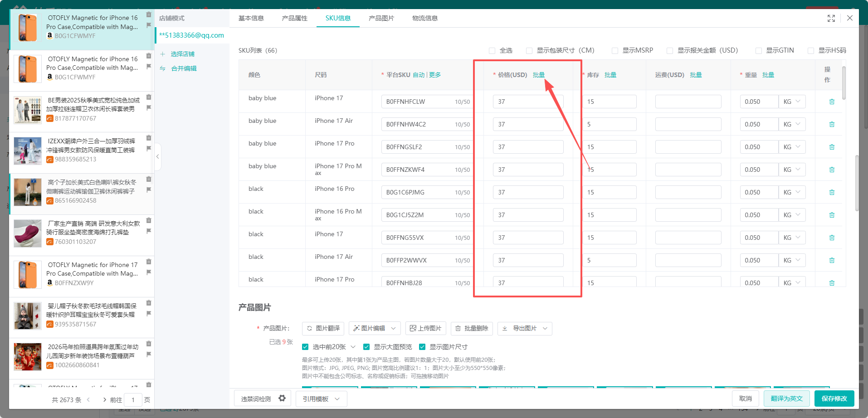Uncheck the 选中前20张 checkbox

tap(305, 347)
